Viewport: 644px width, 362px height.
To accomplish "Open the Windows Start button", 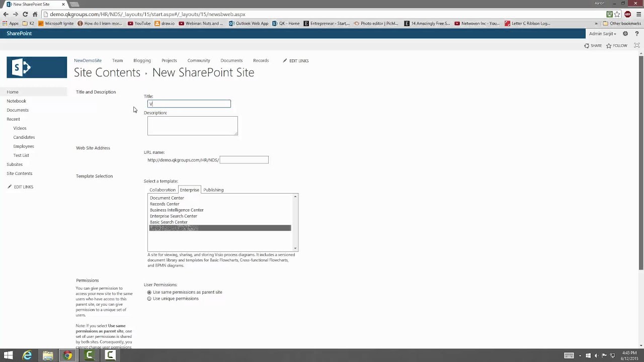I will 8,355.
